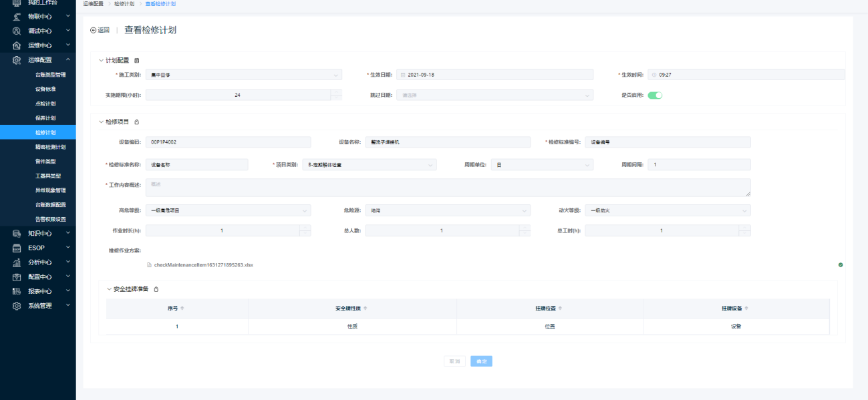Click the 返回 back arrow icon
This screenshot has width=868, height=400.
(94, 30)
